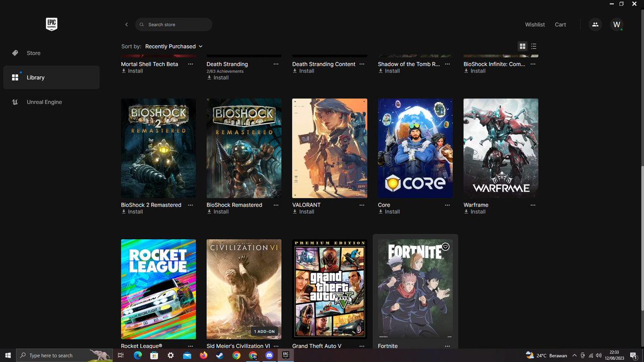Viewport: 644px width, 362px height.
Task: Open options menu for Grand Theft Auto V
Action: click(362, 346)
